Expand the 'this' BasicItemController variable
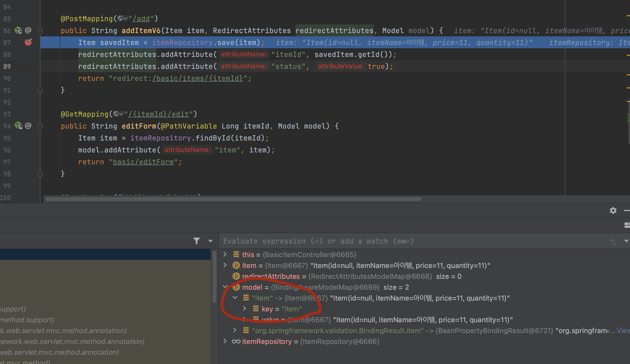 (225, 254)
